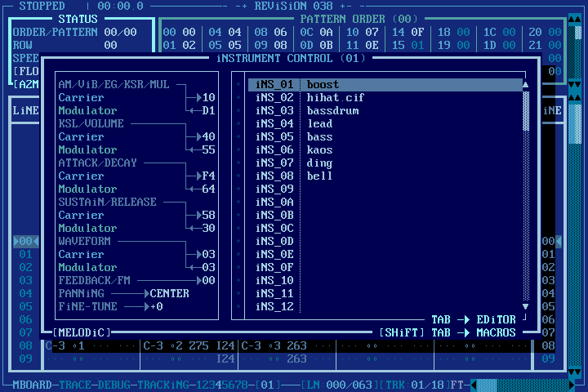Click FiNE-TUNE value +0
Image resolution: width=588 pixels, height=392 pixels.
(157, 307)
